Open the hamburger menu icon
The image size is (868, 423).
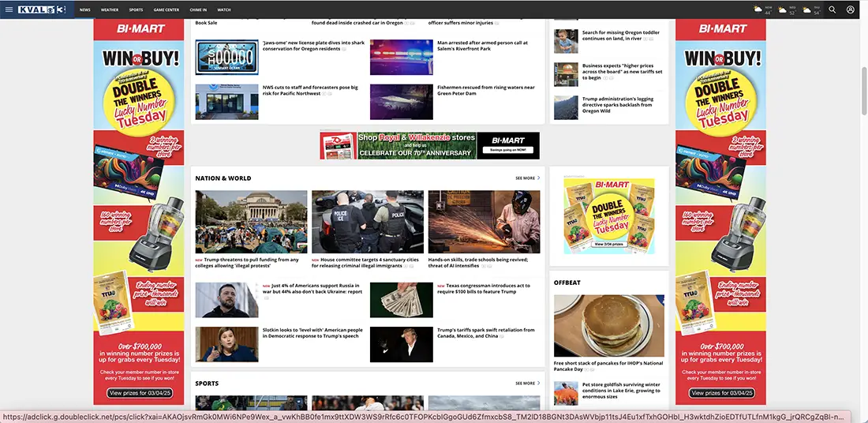9,9
